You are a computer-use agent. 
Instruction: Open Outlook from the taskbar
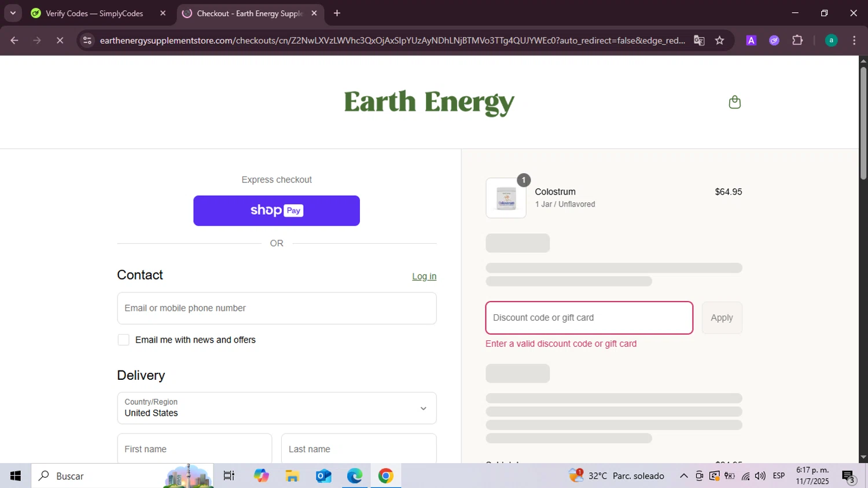pyautogui.click(x=323, y=476)
